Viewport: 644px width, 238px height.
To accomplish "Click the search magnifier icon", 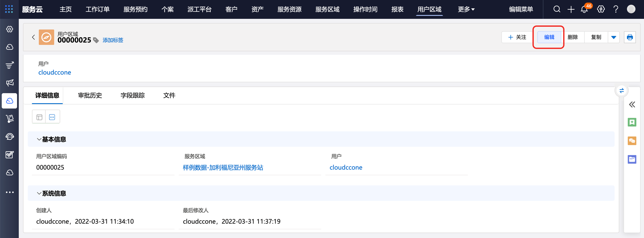I will pos(557,9).
